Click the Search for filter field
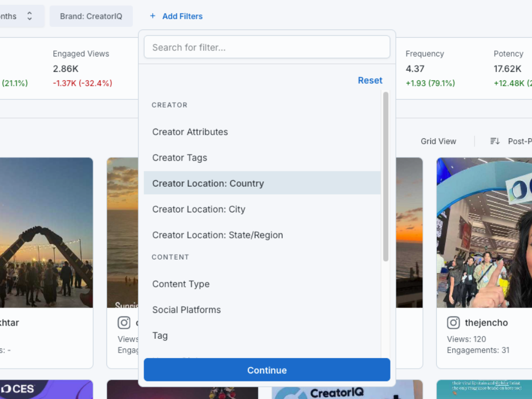This screenshot has width=532, height=399. tap(267, 47)
